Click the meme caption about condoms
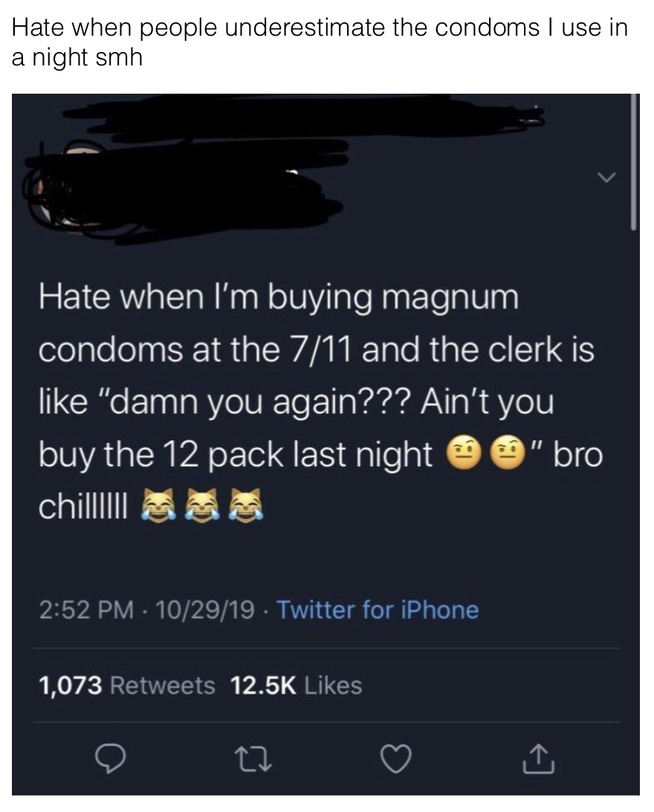The image size is (654, 812). 320,42
